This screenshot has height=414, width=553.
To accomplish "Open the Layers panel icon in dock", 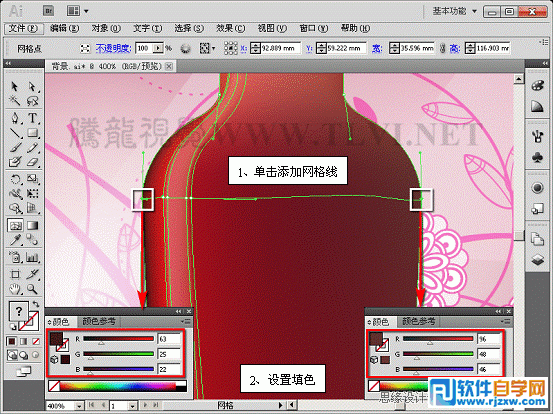I will [537, 260].
